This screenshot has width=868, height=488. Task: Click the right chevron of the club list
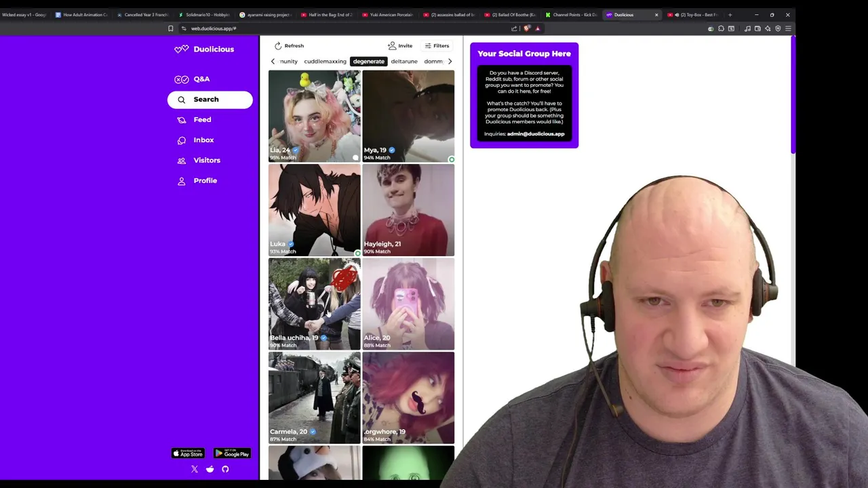(450, 62)
